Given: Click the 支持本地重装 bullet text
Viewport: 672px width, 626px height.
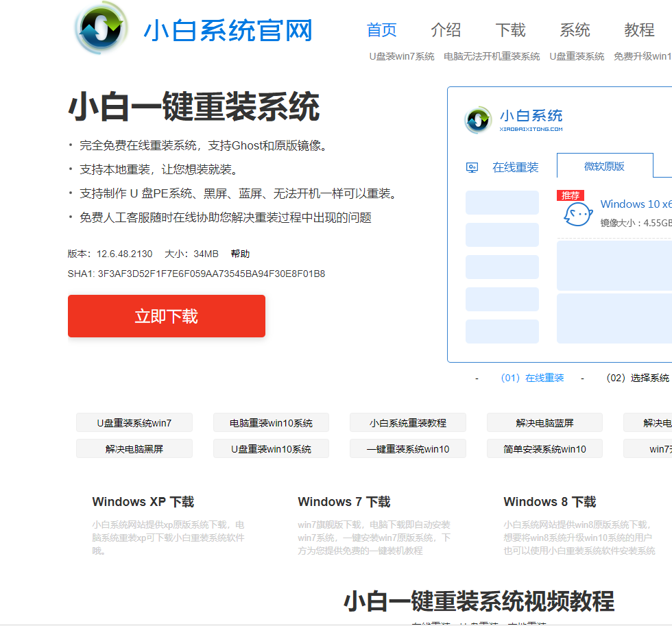Looking at the screenshot, I should (160, 169).
